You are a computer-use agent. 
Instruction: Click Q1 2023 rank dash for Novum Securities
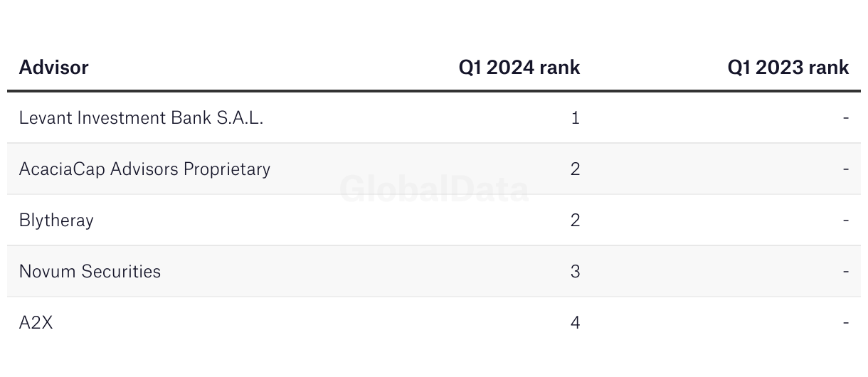tap(846, 272)
